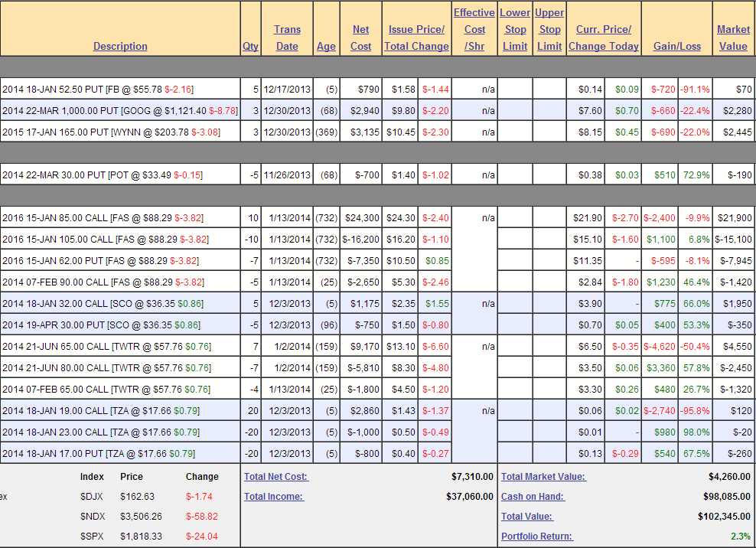Click Upper Stop Limit cell for POT put

(x=549, y=175)
